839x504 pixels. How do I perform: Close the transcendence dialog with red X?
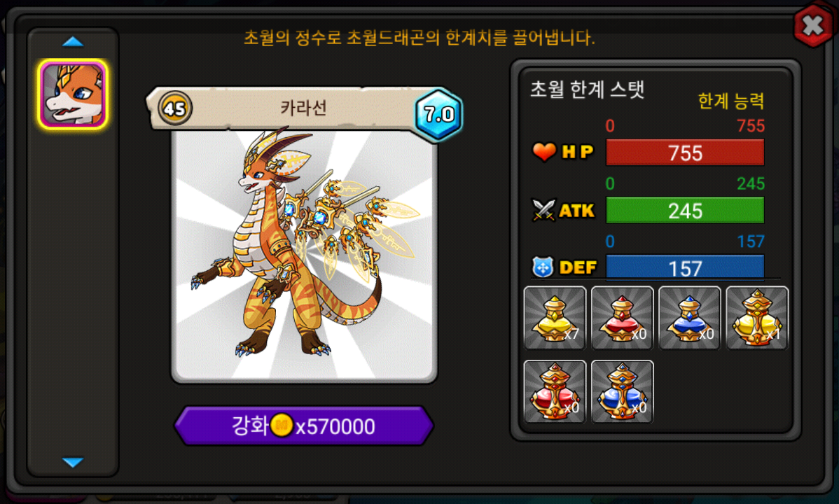point(813,24)
